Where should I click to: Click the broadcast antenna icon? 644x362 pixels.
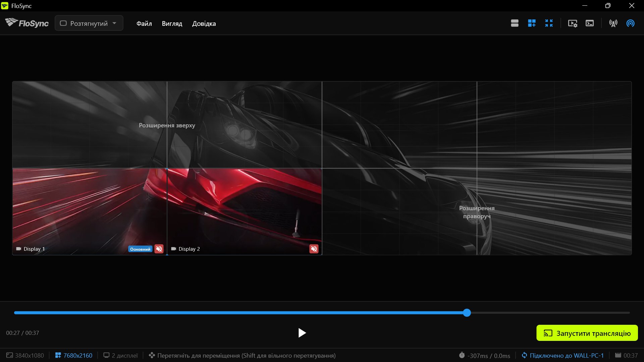[613, 23]
